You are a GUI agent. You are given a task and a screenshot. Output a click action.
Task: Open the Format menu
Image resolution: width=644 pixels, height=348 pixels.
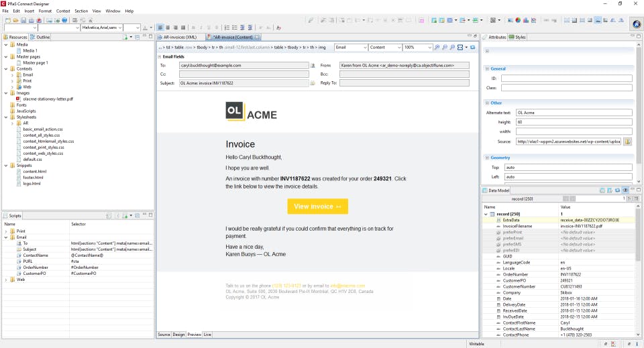(x=45, y=11)
